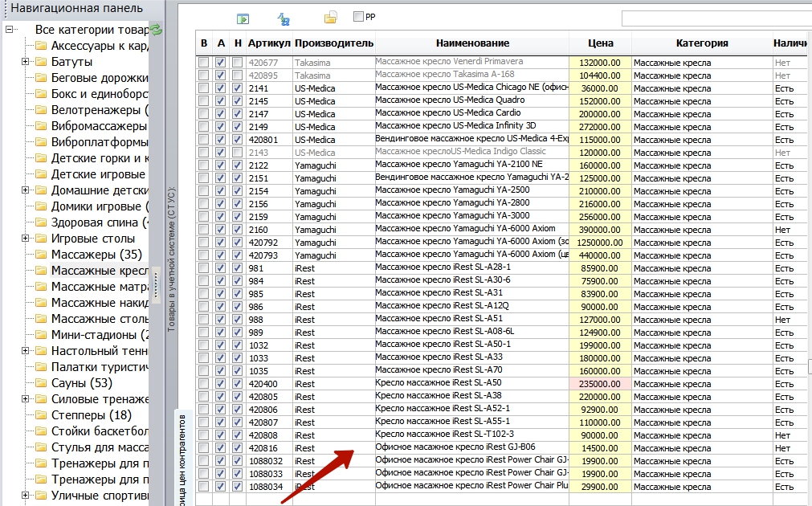812x506 pixels.
Task: Expand the Силовые тренаже category node
Action: coord(25,399)
